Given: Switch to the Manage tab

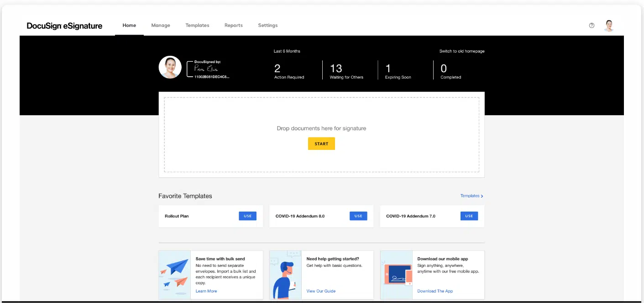Looking at the screenshot, I should [161, 25].
